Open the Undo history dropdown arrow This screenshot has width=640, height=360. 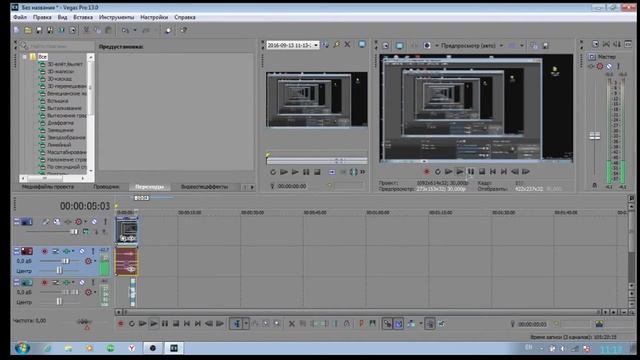135,30
